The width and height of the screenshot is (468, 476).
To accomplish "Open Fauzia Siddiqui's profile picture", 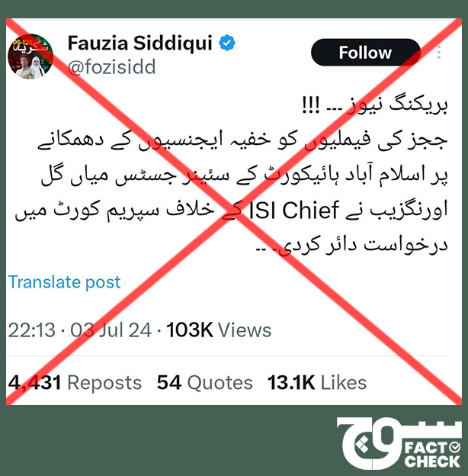I will click(30, 56).
